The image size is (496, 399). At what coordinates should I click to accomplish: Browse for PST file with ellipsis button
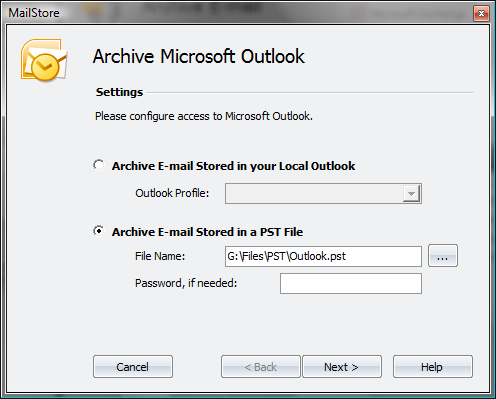click(x=443, y=256)
